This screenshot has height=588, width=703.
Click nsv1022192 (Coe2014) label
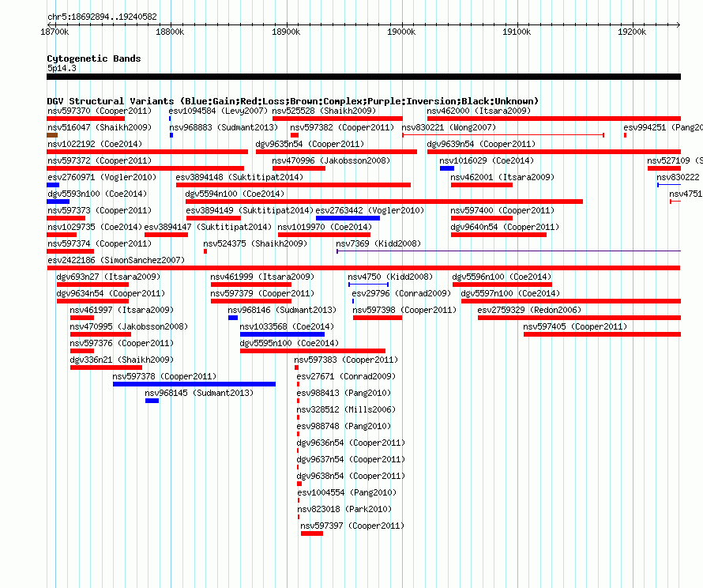pos(95,144)
